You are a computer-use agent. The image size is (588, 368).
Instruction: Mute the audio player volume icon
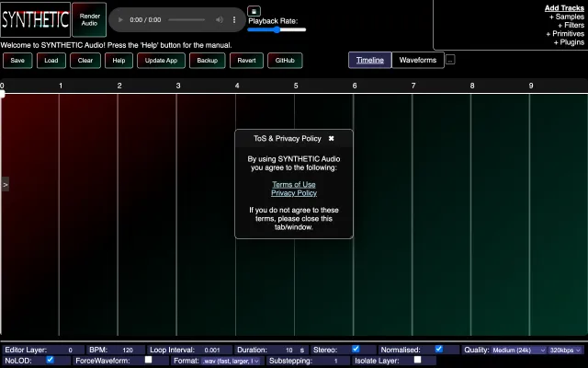tap(220, 20)
